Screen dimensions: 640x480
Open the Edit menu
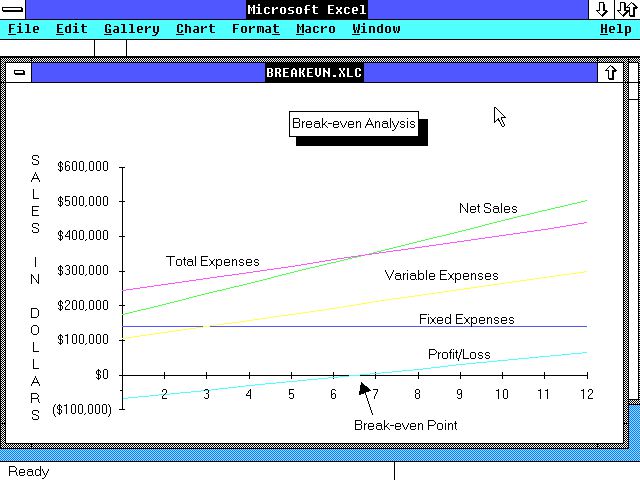(x=72, y=29)
